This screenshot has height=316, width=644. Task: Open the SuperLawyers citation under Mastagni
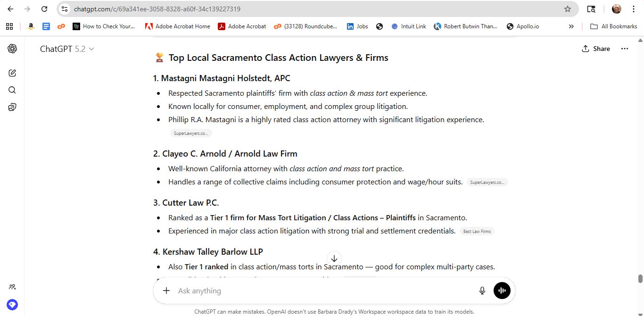pos(191,133)
